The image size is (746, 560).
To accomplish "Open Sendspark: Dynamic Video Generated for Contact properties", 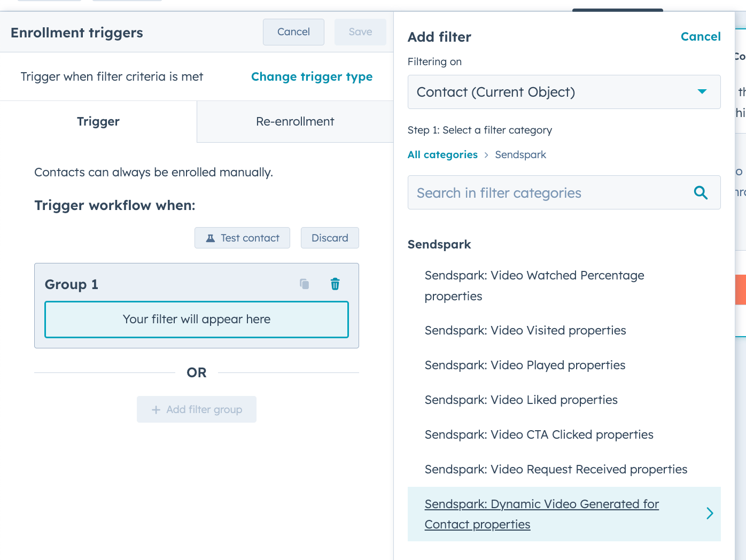I will (564, 514).
